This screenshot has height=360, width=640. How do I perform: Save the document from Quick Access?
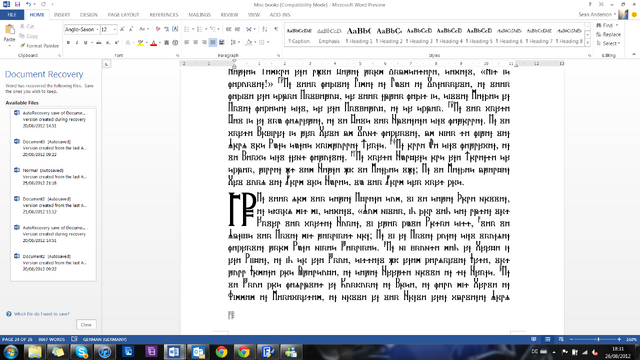pos(17,4)
